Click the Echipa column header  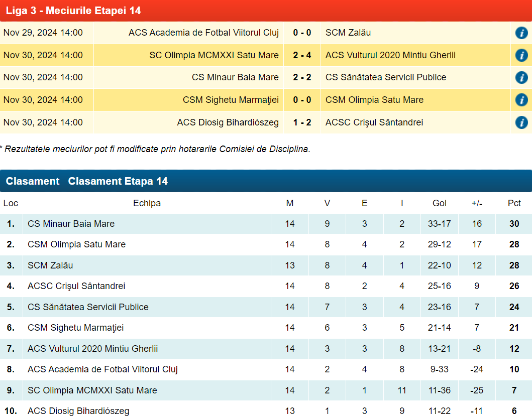pyautogui.click(x=147, y=203)
